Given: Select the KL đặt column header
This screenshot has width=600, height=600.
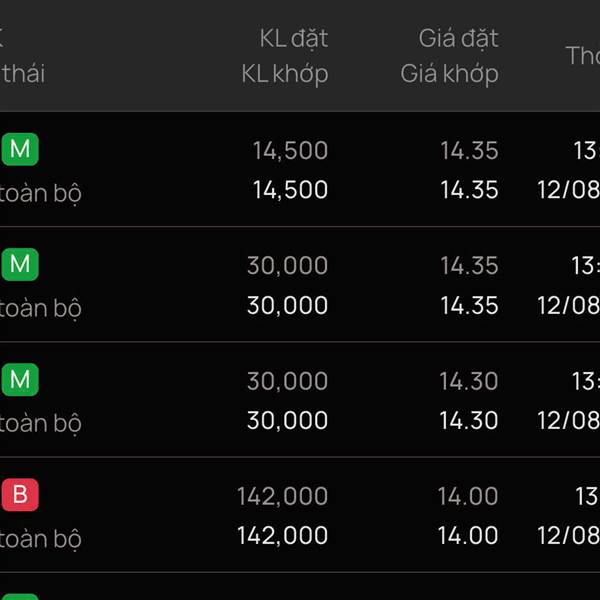Looking at the screenshot, I should 293,39.
